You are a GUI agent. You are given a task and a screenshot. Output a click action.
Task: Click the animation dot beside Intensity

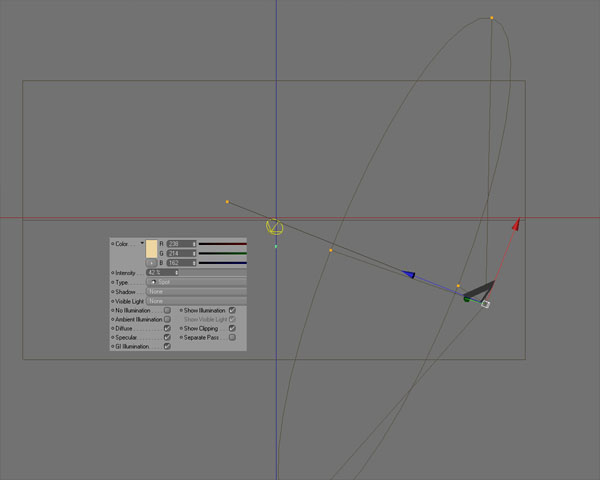pos(112,273)
